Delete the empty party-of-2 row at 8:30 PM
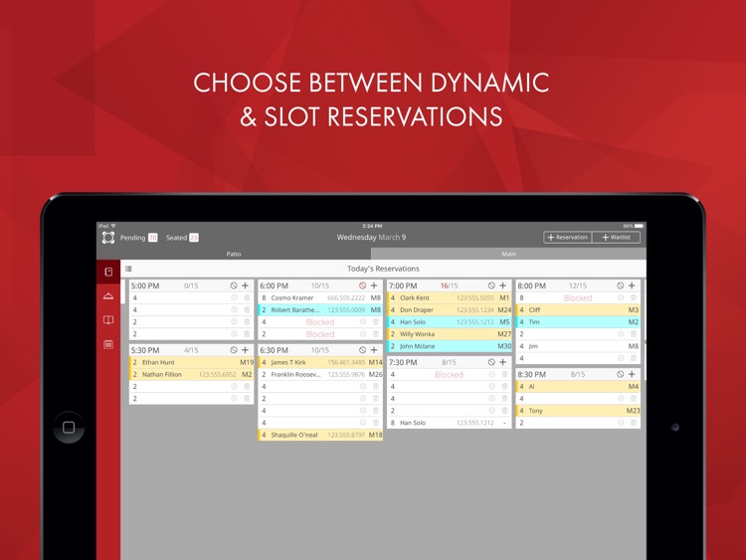 634,423
